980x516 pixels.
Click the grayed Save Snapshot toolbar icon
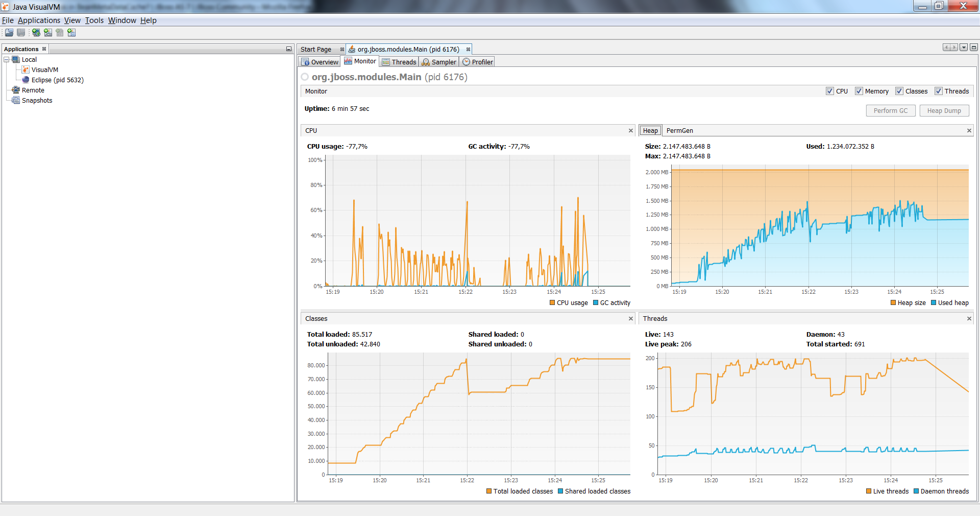pos(21,33)
